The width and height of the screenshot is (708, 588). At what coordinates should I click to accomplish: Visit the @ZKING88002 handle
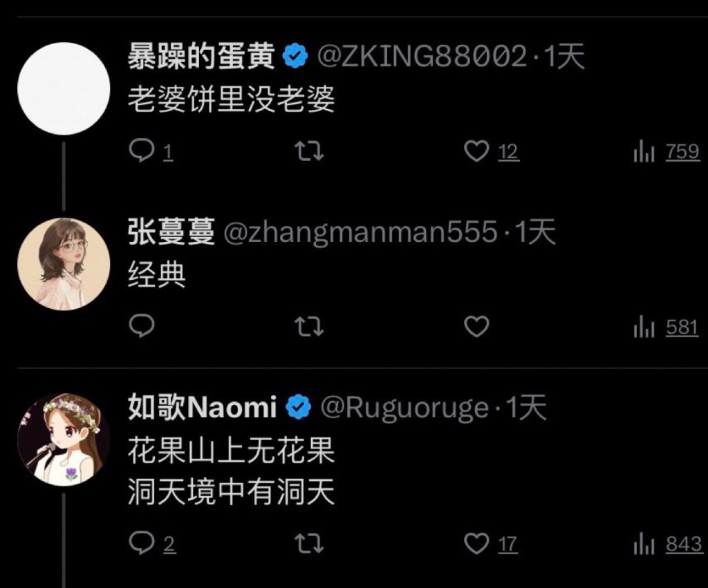(422, 57)
